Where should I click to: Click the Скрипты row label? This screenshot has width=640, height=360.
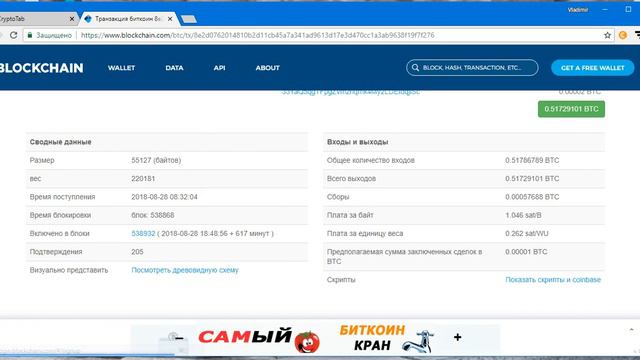(341, 280)
